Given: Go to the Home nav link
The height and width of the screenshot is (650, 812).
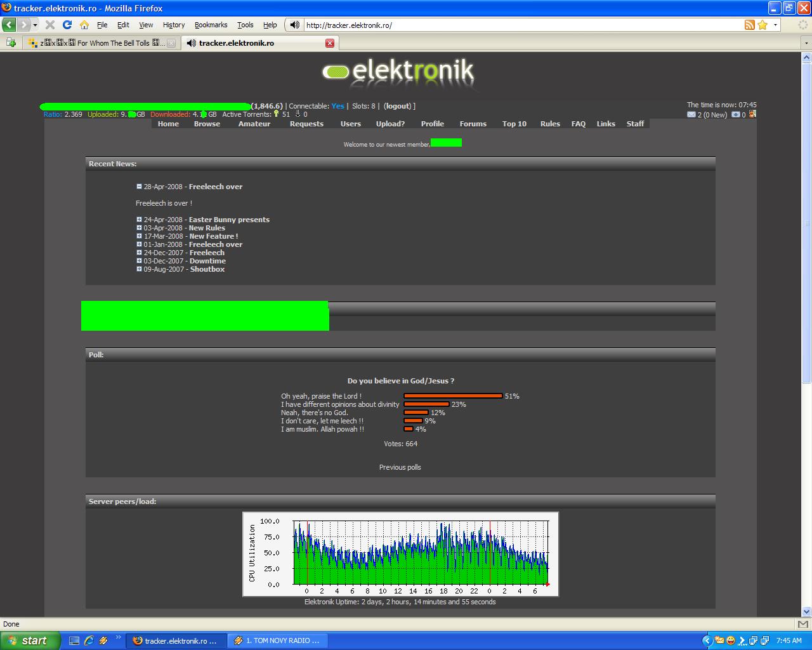Looking at the screenshot, I should (168, 124).
